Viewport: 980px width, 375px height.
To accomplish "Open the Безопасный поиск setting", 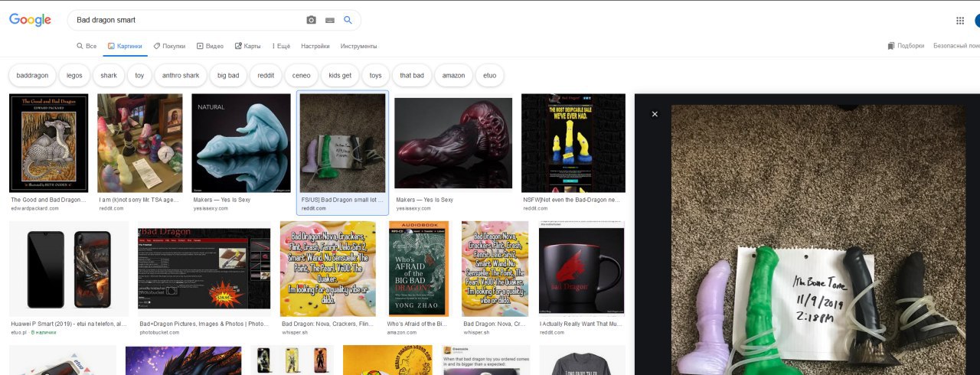I will 956,46.
